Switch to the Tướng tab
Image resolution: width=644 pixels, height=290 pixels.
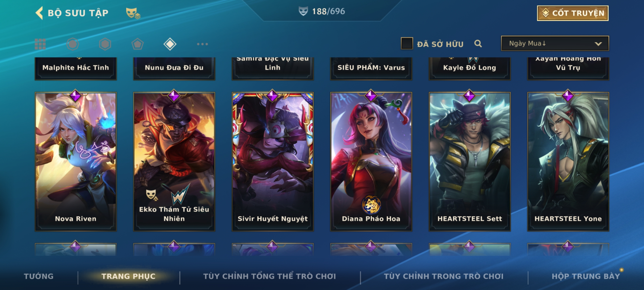click(39, 276)
